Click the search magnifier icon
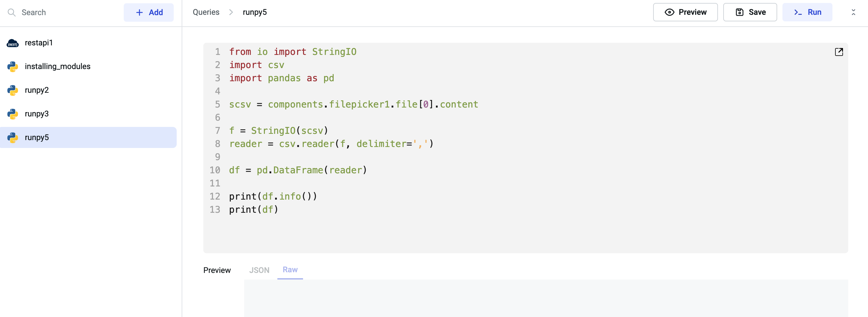This screenshot has height=317, width=868. (x=12, y=12)
